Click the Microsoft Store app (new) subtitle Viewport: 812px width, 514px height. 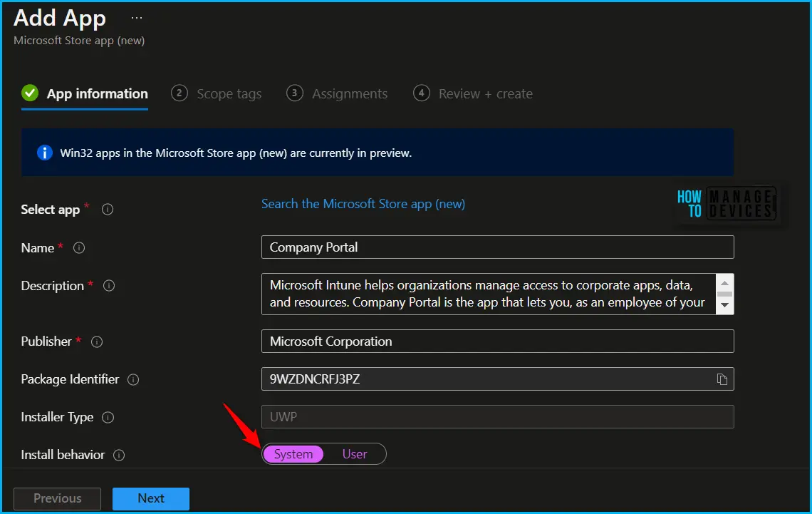79,41
